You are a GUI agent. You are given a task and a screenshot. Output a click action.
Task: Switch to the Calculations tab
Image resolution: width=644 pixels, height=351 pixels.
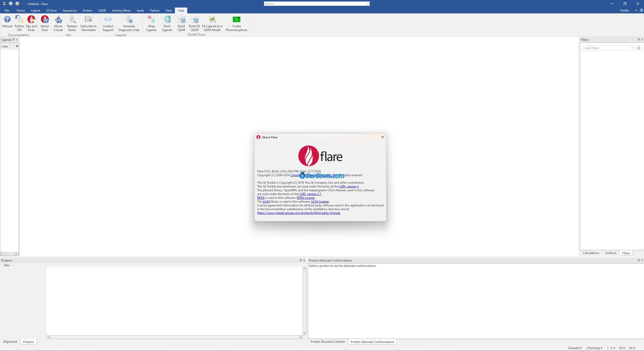(591, 253)
